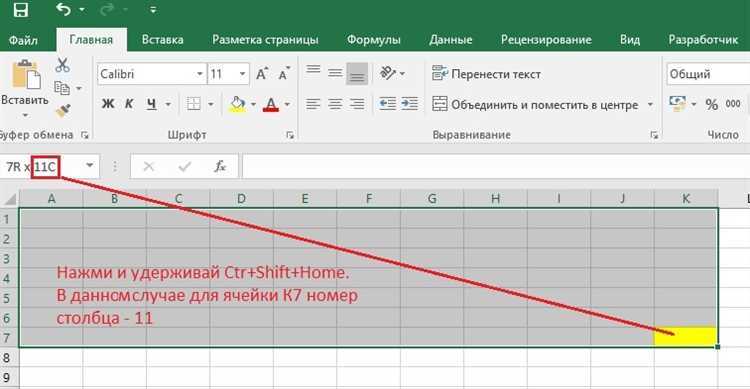Click the Cancel X in the formula bar
Image resolution: width=750 pixels, height=389 pixels.
149,167
